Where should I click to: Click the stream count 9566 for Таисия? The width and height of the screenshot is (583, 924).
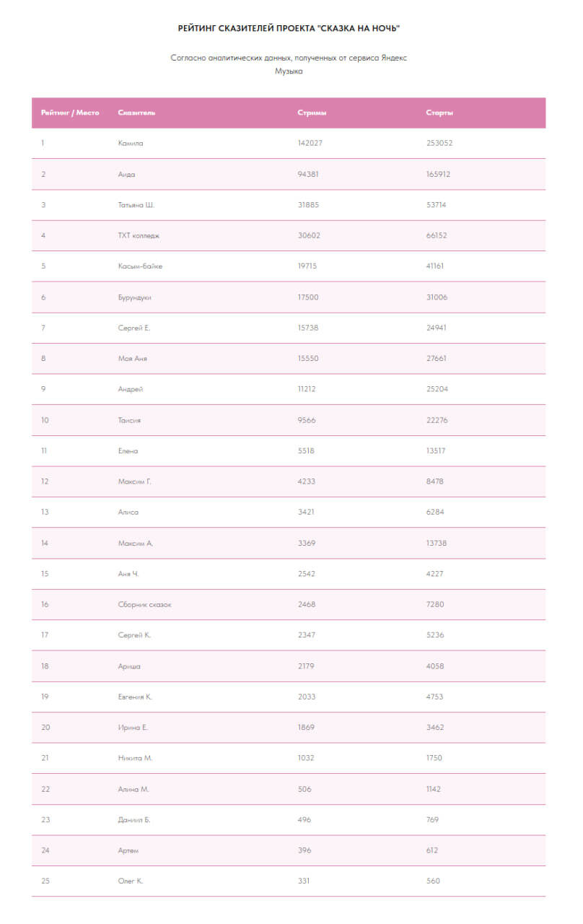point(306,420)
